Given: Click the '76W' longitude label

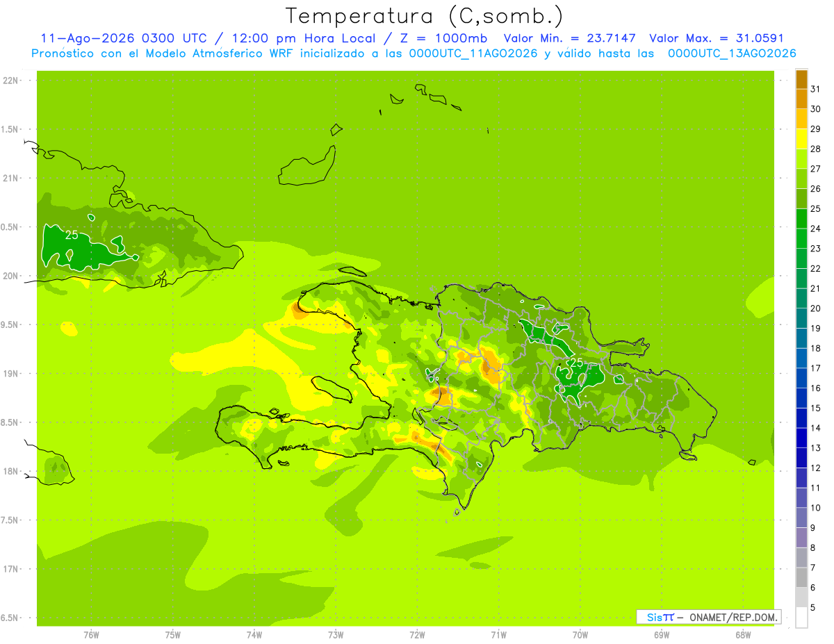Looking at the screenshot, I should click(x=91, y=635).
